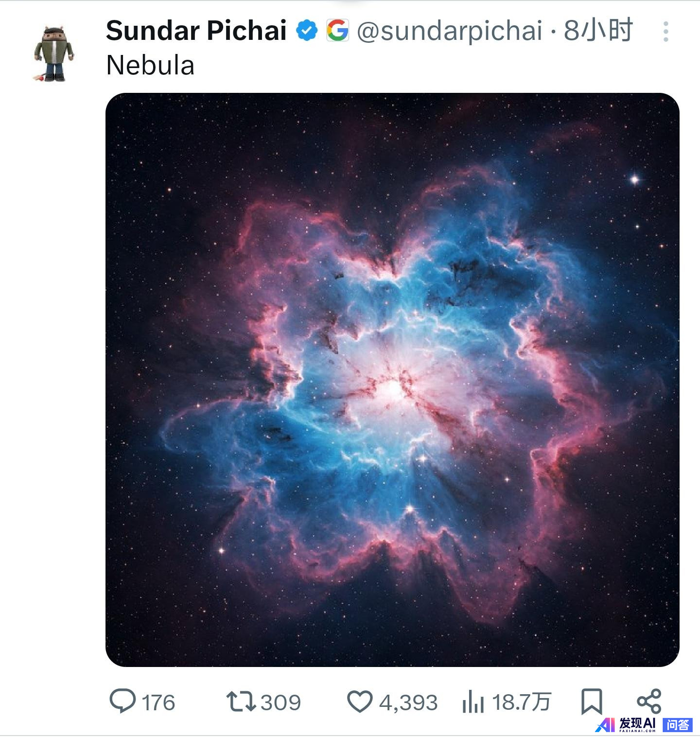
Task: Click the 309 reposts count
Action: point(280,703)
